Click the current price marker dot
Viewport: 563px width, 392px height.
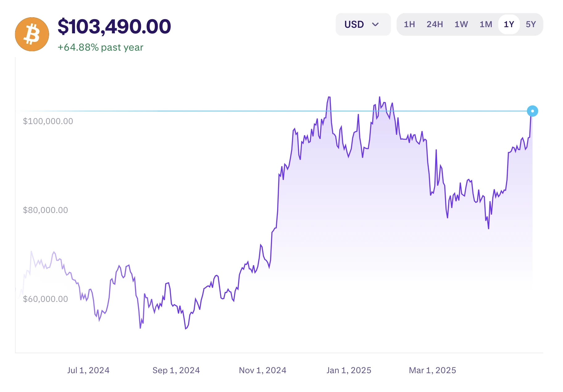click(x=532, y=111)
